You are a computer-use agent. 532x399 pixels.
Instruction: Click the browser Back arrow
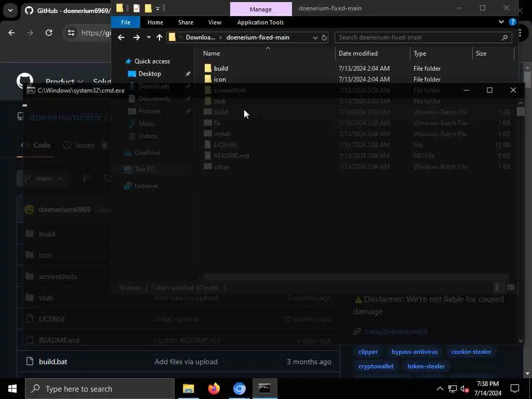tap(11, 33)
